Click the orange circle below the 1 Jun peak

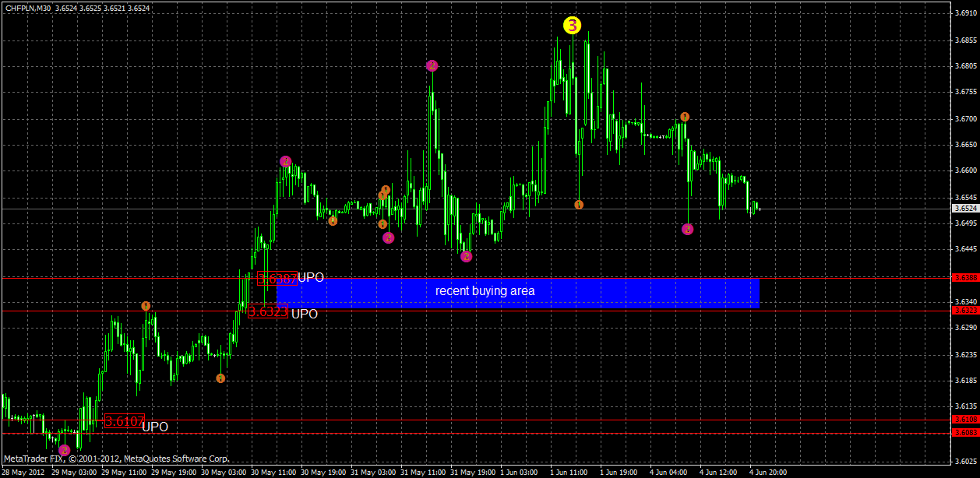point(578,204)
